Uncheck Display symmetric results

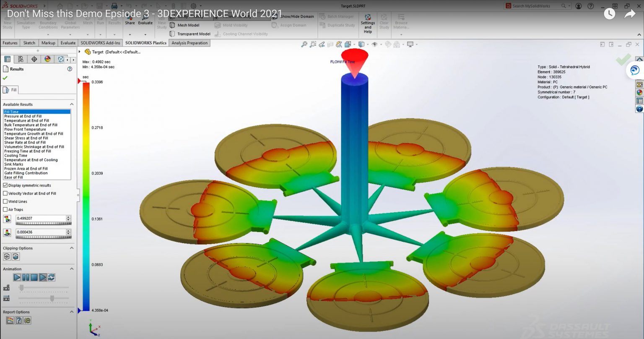[5, 185]
